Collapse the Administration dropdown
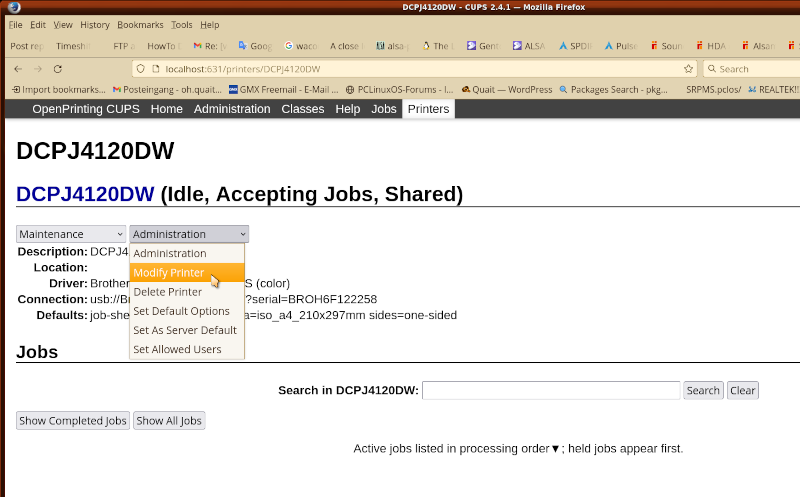 point(189,234)
